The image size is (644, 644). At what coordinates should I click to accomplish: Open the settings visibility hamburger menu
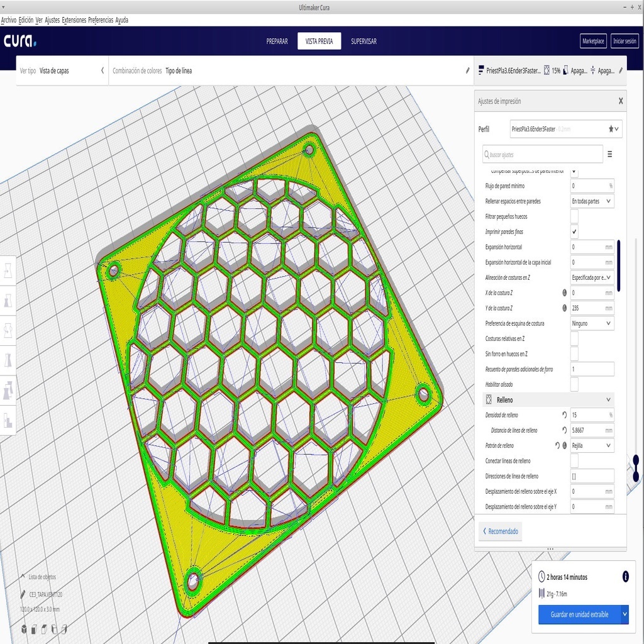[609, 153]
